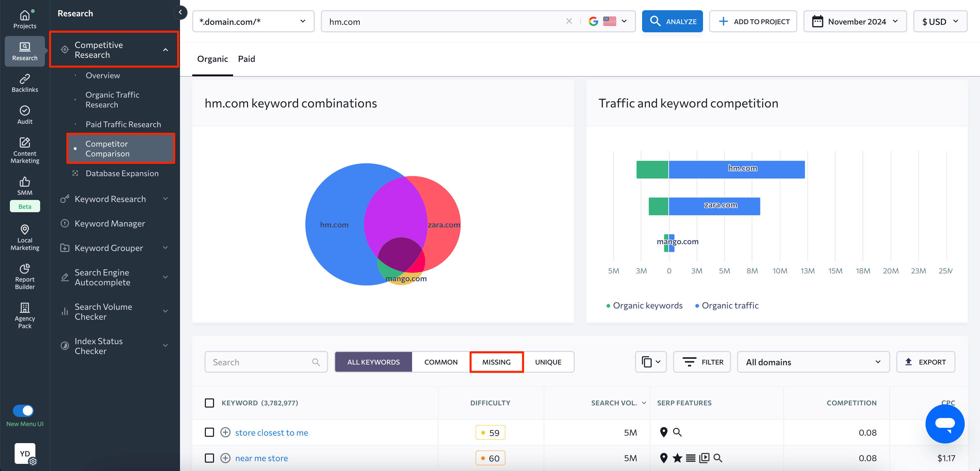Check the select-all keyword checkbox
Image resolution: width=980 pixels, height=471 pixels.
tap(209, 403)
